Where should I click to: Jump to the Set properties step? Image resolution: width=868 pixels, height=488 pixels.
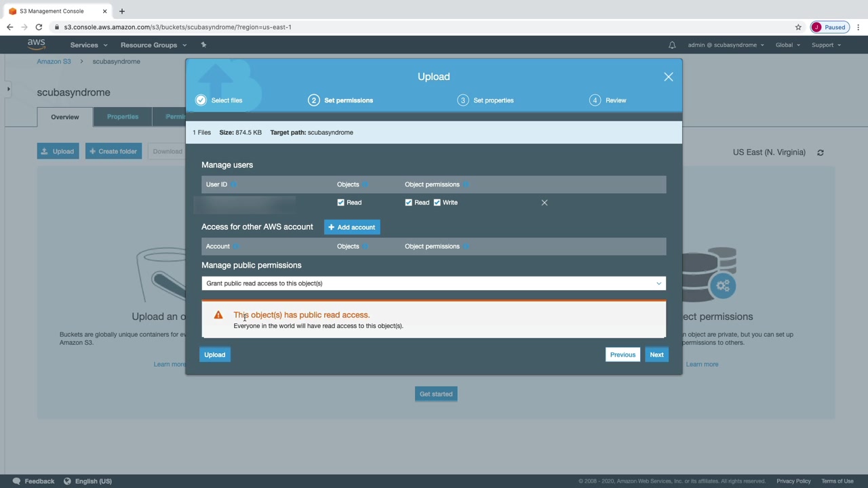tap(486, 100)
